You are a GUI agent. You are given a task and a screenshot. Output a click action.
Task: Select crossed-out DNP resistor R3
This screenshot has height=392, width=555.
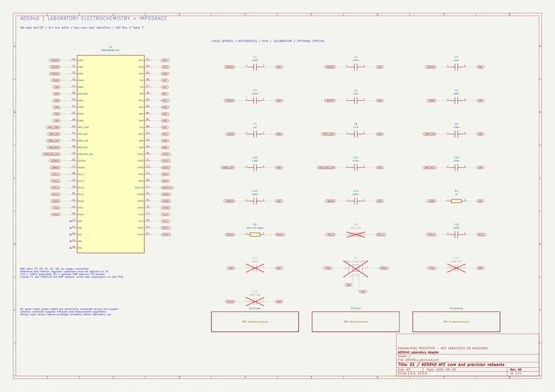click(x=355, y=235)
